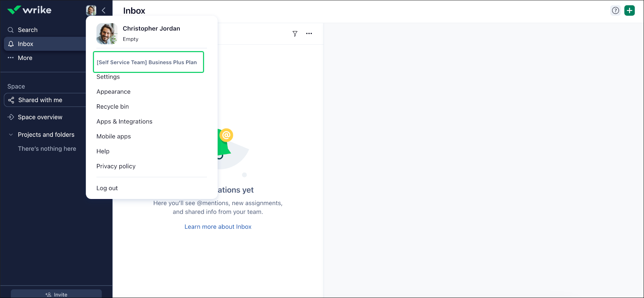644x298 pixels.
Task: Click the profile avatar in the sidebar
Action: pyautogui.click(x=91, y=10)
